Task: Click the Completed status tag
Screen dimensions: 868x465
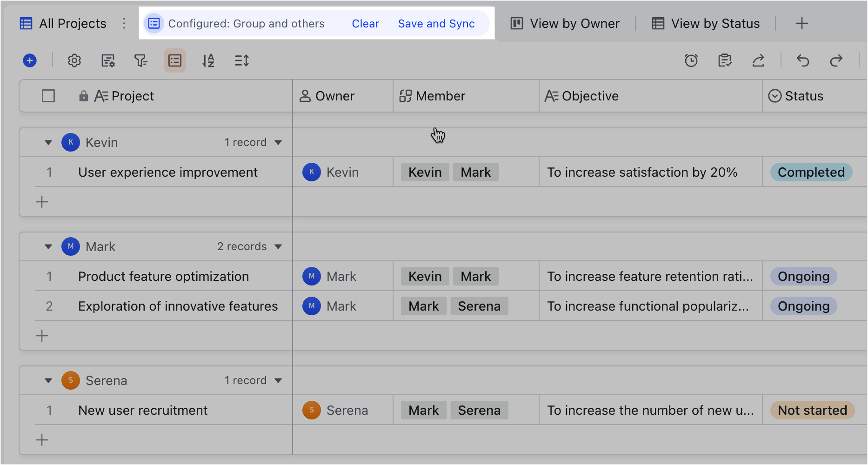Action: point(811,172)
